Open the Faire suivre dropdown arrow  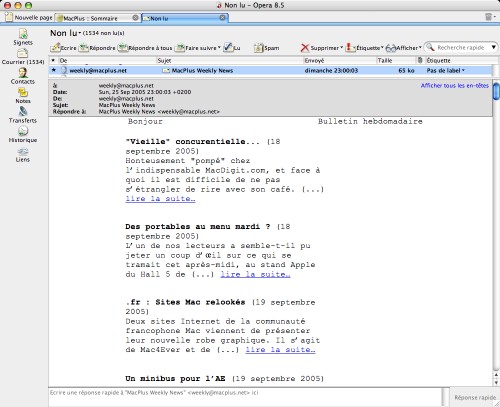(219, 47)
